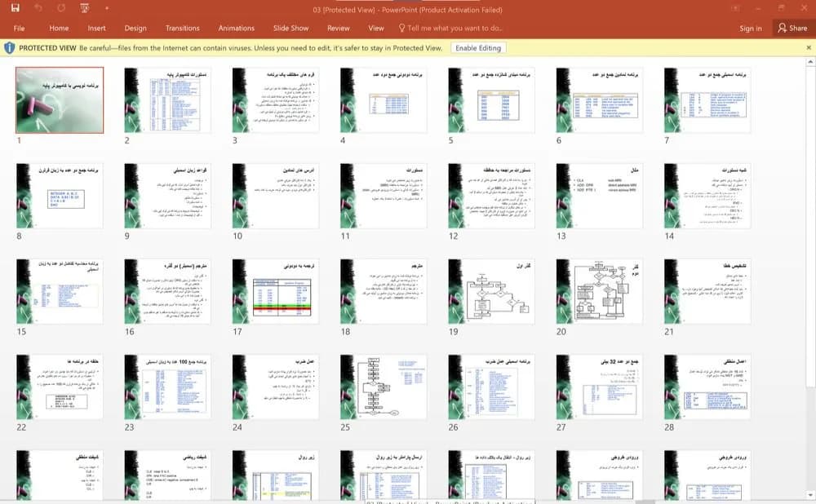Select slide 11 thumbnail

(x=384, y=196)
